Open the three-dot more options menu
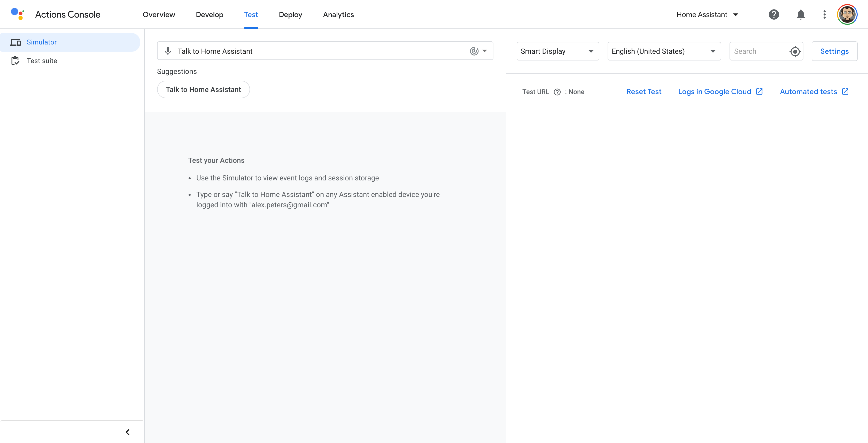Image resolution: width=868 pixels, height=443 pixels. pos(824,14)
